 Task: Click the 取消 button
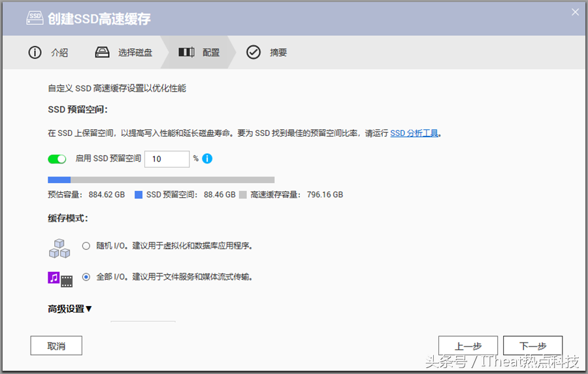tap(56, 345)
